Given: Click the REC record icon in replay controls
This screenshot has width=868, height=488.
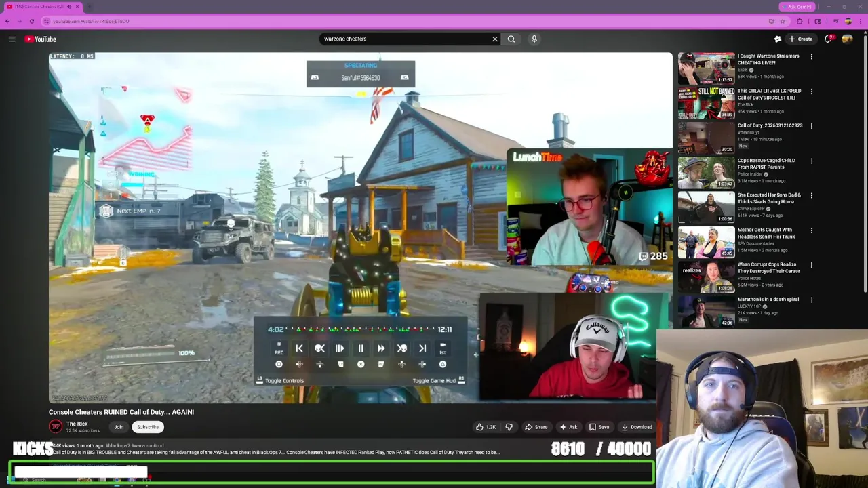Looking at the screenshot, I should click(x=279, y=348).
